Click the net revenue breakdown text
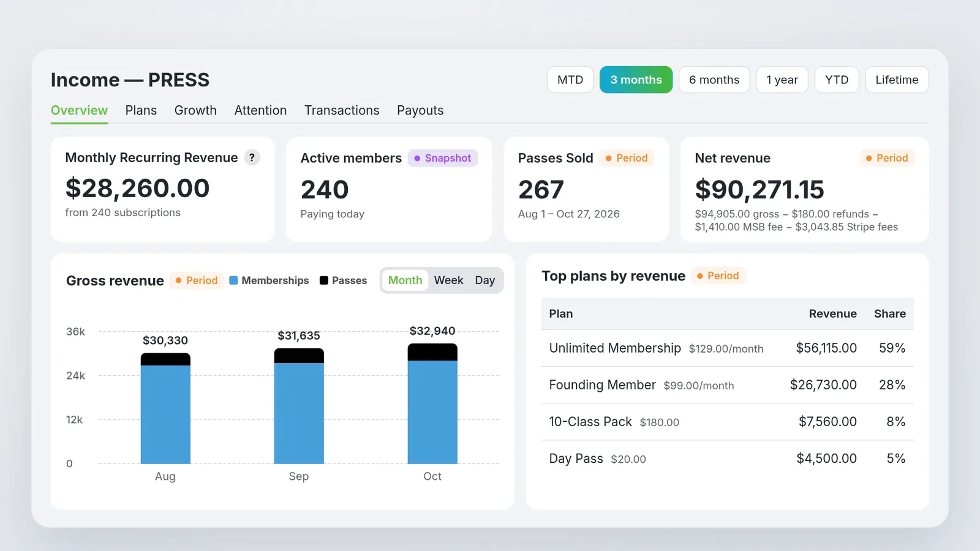980x551 pixels. point(796,220)
